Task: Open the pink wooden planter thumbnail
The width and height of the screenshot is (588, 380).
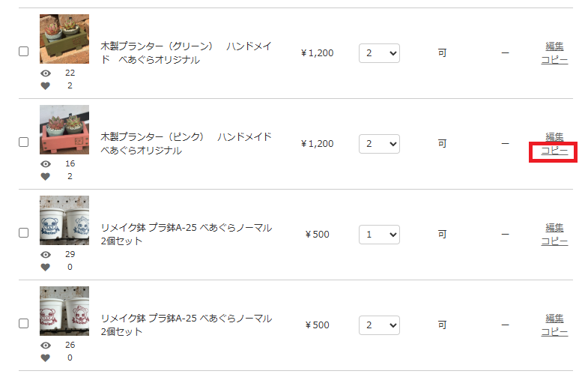Action: coord(64,130)
